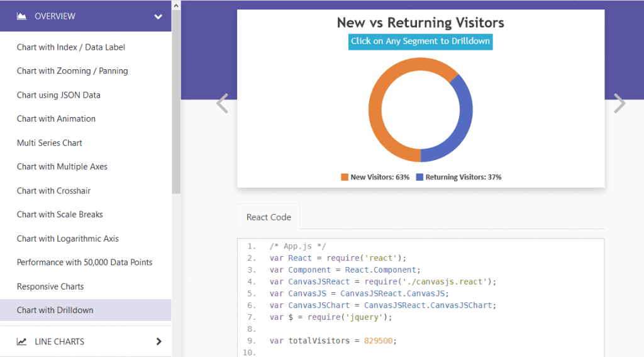The height and width of the screenshot is (357, 644).
Task: Select the React Code tab
Action: tap(269, 217)
